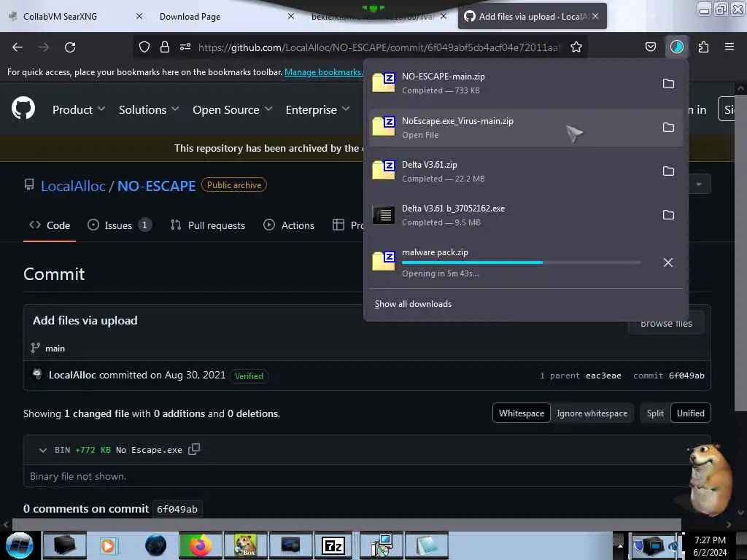The width and height of the screenshot is (747, 560).
Task: Click the Browse files button
Action: [x=666, y=323]
